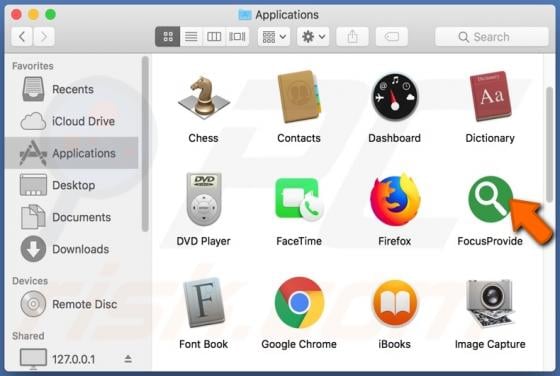The width and height of the screenshot is (560, 376).
Task: Select the Firefox browser icon
Action: pos(395,199)
